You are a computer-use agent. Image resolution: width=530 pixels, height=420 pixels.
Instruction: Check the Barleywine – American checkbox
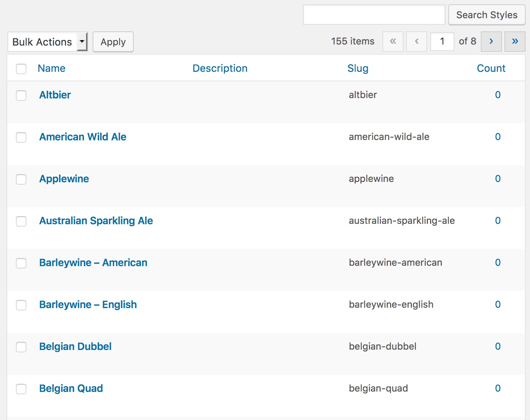tap(21, 263)
